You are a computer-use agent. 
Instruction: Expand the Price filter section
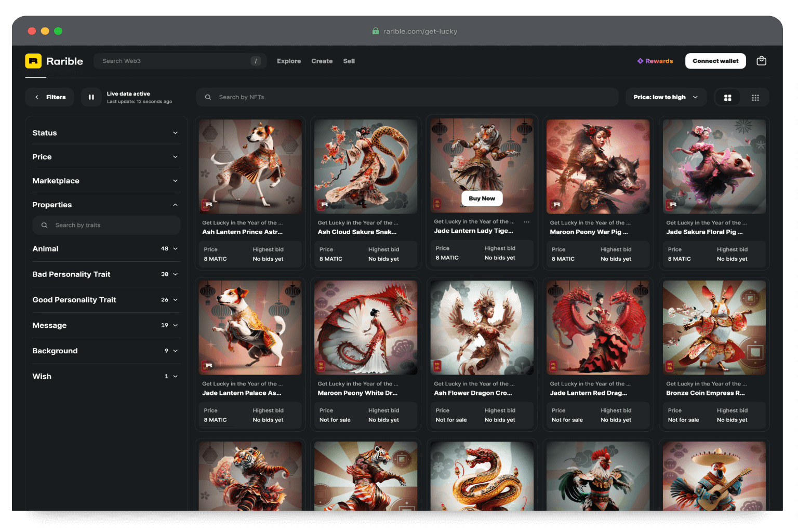106,157
